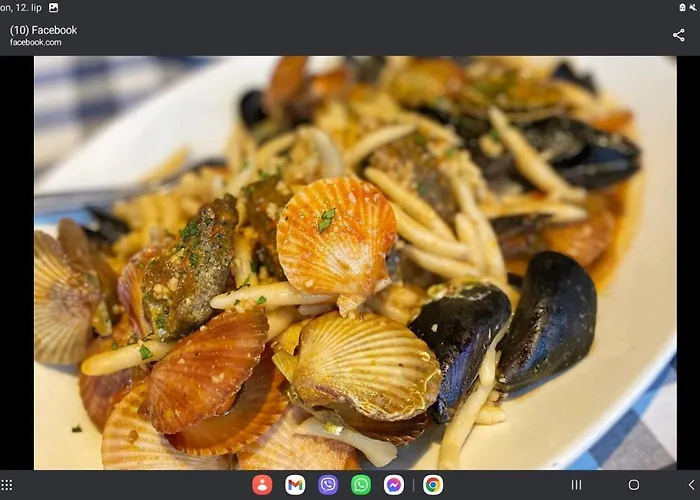Screen dimensions: 700x500
Task: Open Viber from the taskbar
Action: [328, 485]
